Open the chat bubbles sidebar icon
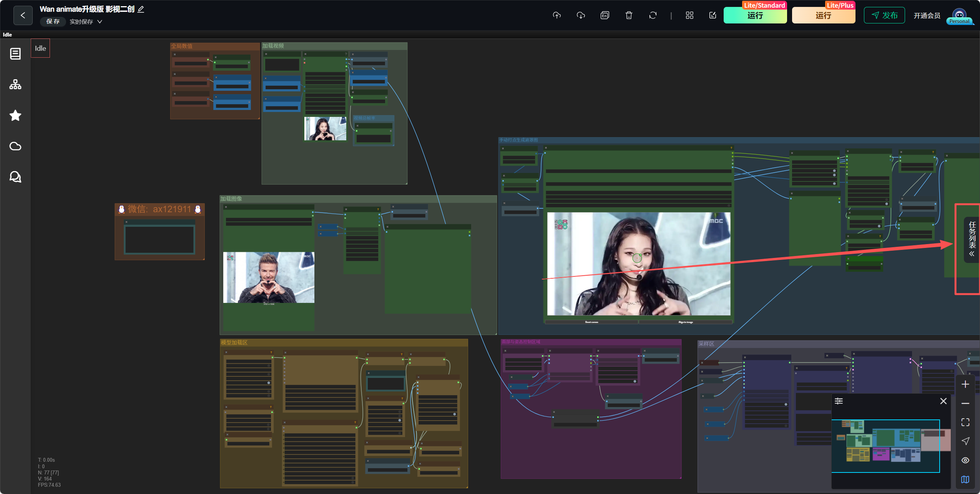Image resolution: width=980 pixels, height=494 pixels. pos(15,177)
